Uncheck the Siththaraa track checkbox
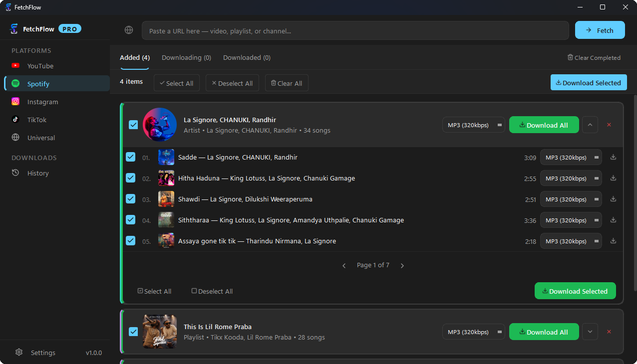This screenshot has width=637, height=364. tap(130, 220)
